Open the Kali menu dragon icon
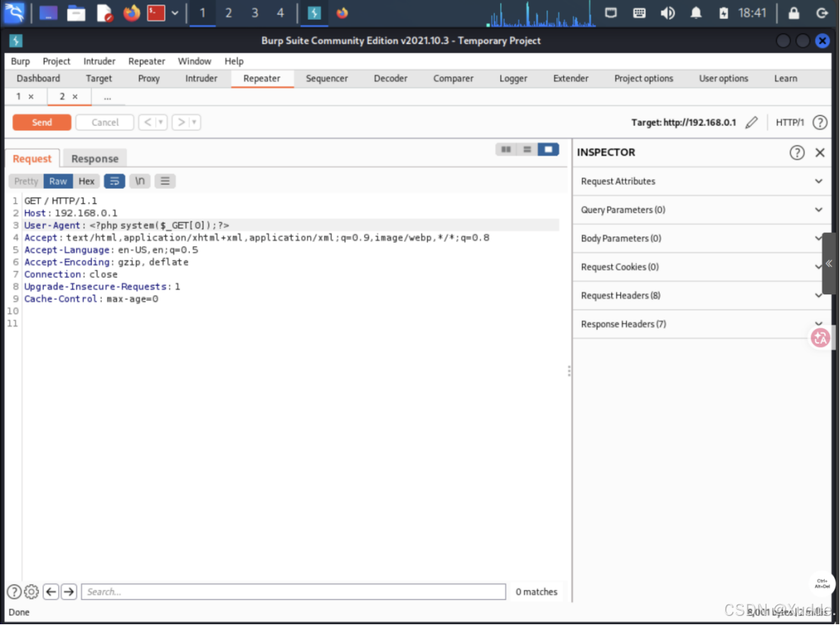Screen dimensions: 840x625 point(14,13)
